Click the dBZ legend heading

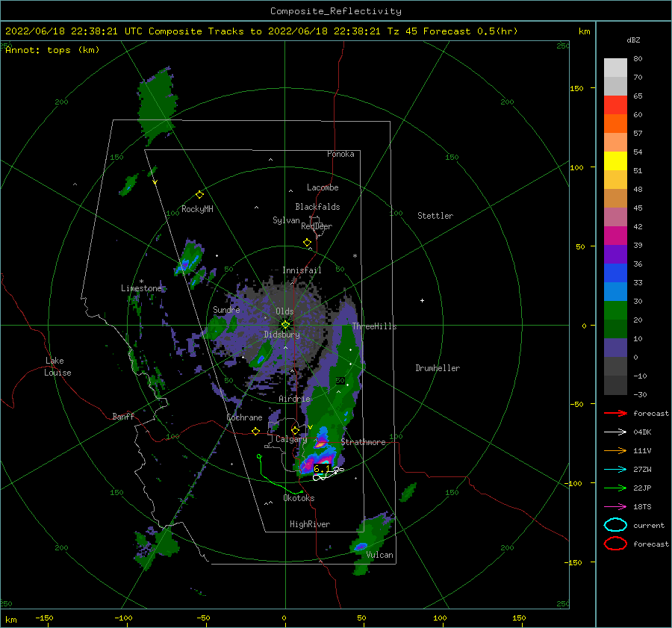[633, 40]
